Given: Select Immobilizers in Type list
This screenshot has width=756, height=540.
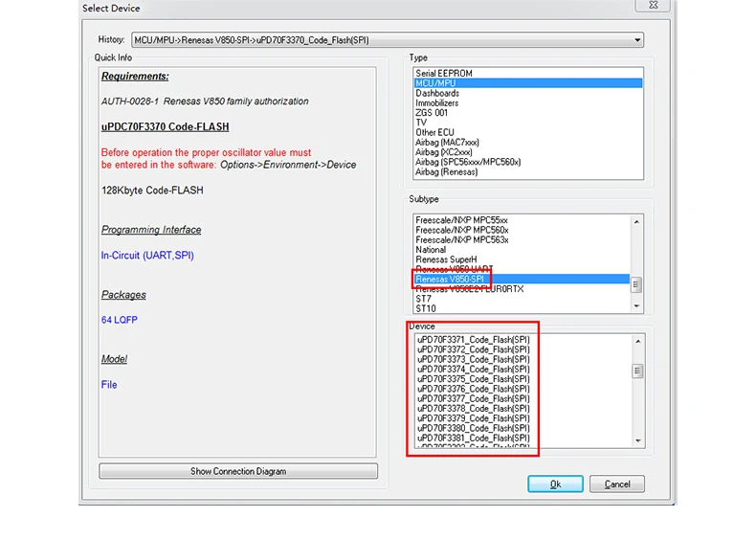Looking at the screenshot, I should point(528,102).
